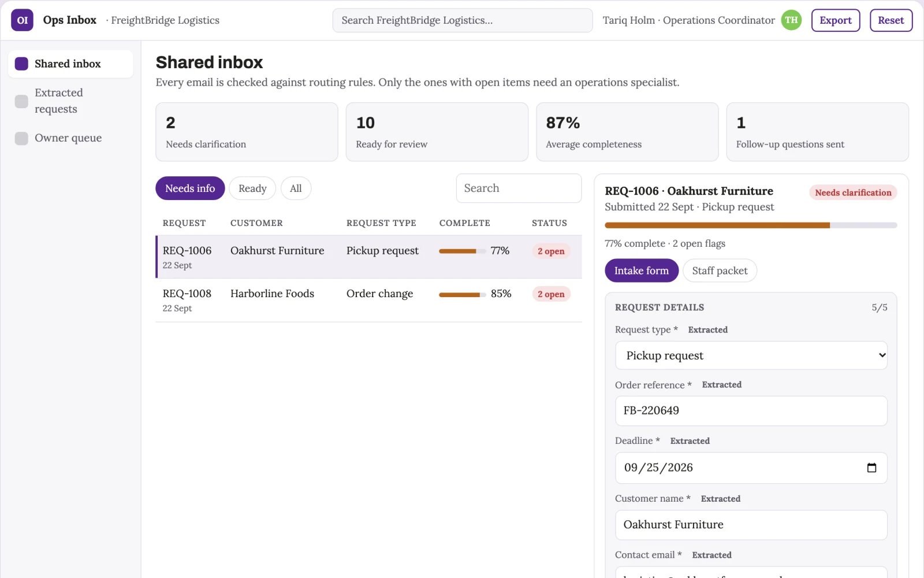This screenshot has width=924, height=578.
Task: Click the Harborline Foods 85% completeness bar
Action: pos(462,295)
